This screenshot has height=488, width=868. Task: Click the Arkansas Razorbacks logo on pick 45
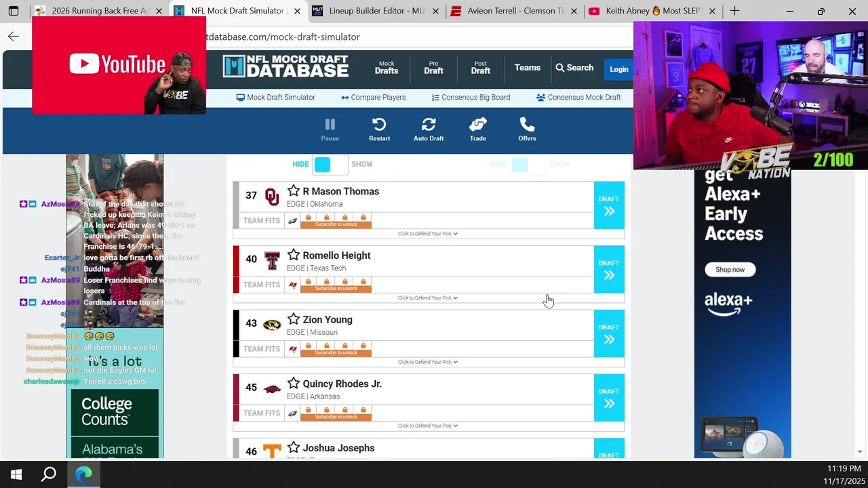(272, 388)
